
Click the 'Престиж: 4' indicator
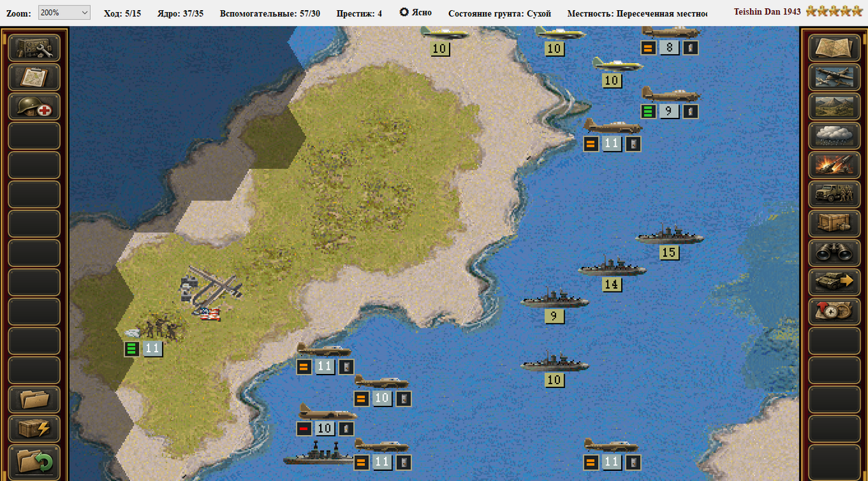359,13
